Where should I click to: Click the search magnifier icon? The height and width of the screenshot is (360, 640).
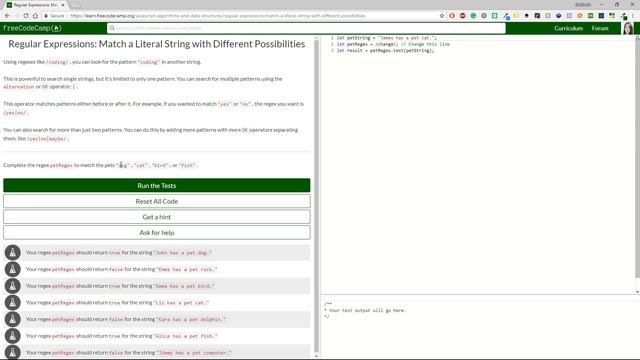tap(112, 28)
